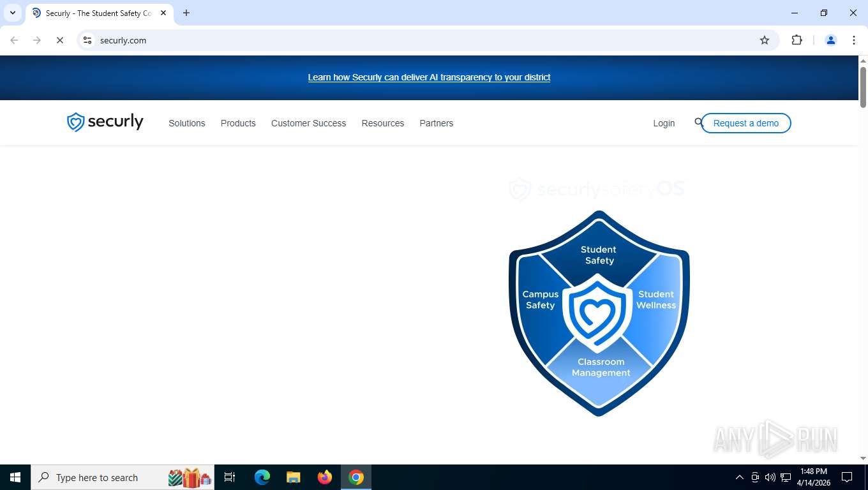Viewport: 868px width, 490px height.
Task: Open a new browser tab
Action: [x=186, y=13]
